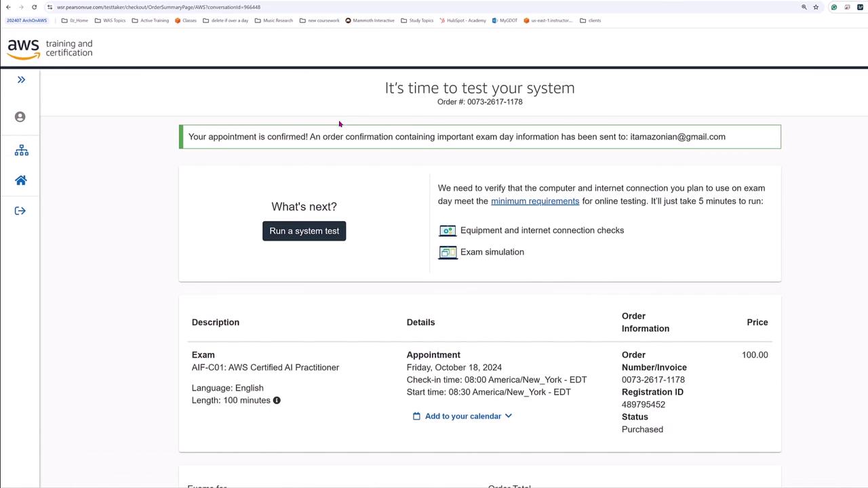This screenshot has width=868, height=488.
Task: Open the us-east-1.instructor bookmark
Action: tap(548, 20)
